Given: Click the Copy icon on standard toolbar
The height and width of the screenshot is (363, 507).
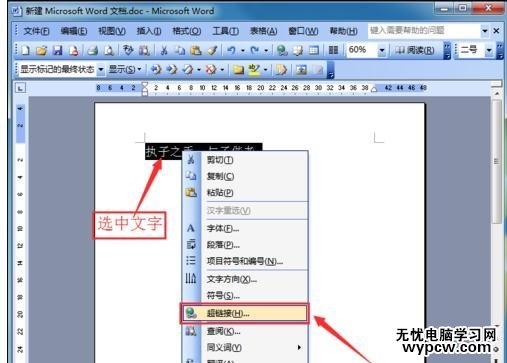Looking at the screenshot, I should tap(180, 50).
